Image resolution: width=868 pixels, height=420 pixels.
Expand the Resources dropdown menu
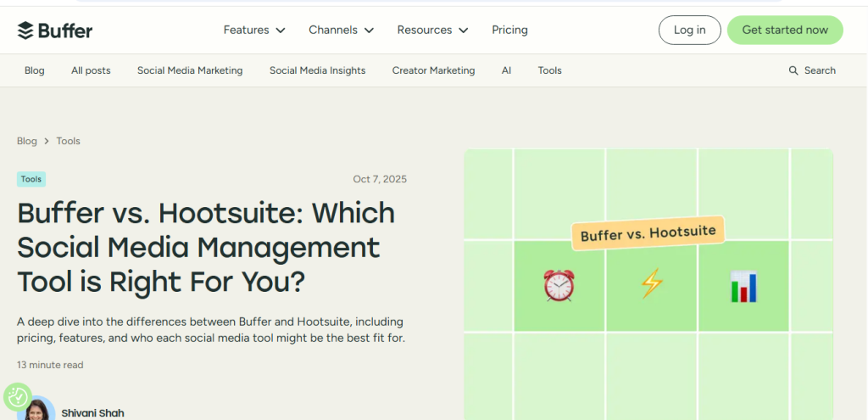tap(432, 30)
